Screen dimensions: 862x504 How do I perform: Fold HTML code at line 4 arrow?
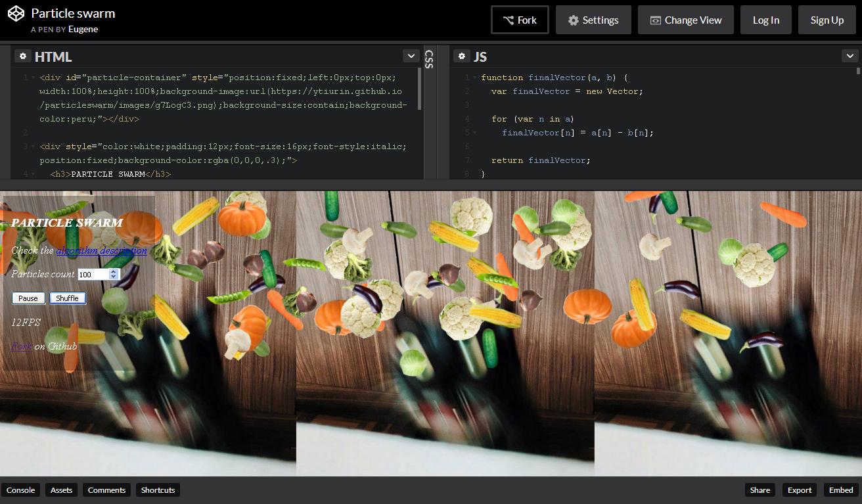[x=33, y=174]
